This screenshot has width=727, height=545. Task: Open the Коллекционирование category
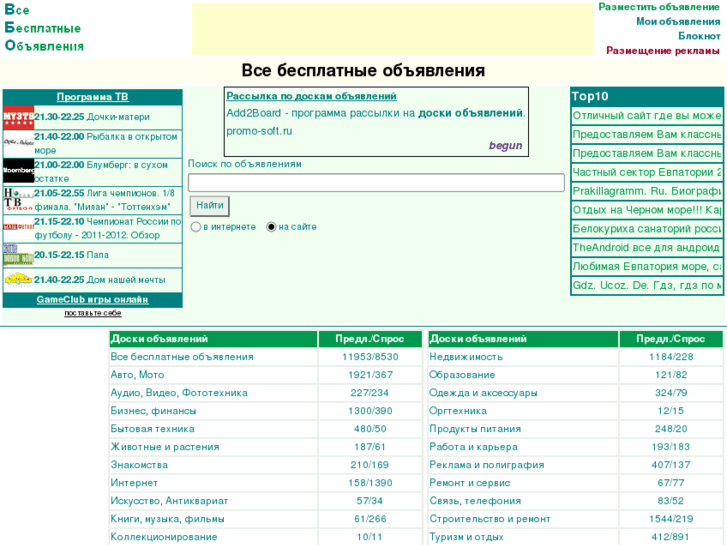click(x=164, y=537)
